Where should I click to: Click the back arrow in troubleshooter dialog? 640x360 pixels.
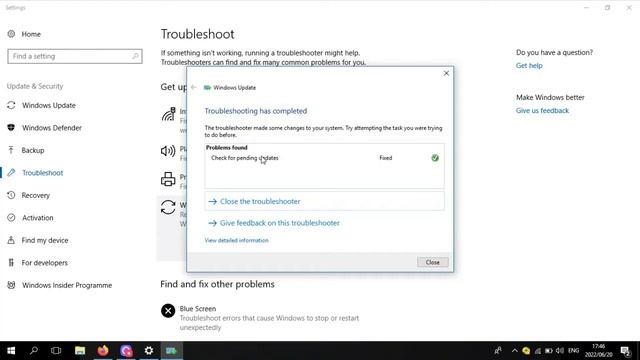[194, 87]
